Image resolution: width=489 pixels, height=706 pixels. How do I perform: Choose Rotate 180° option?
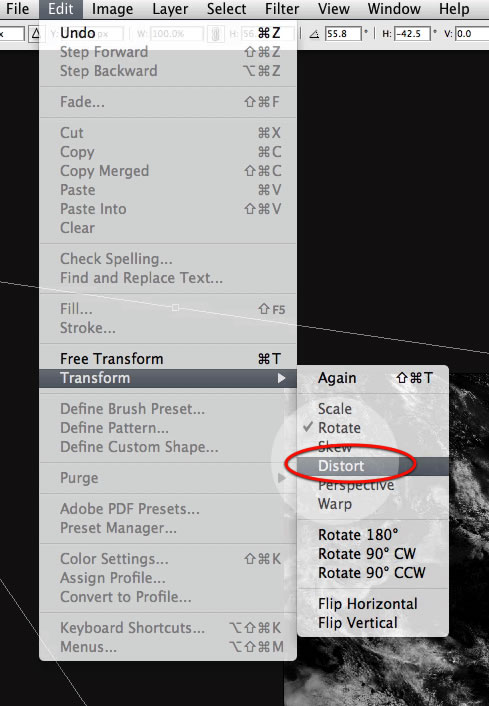coord(358,535)
